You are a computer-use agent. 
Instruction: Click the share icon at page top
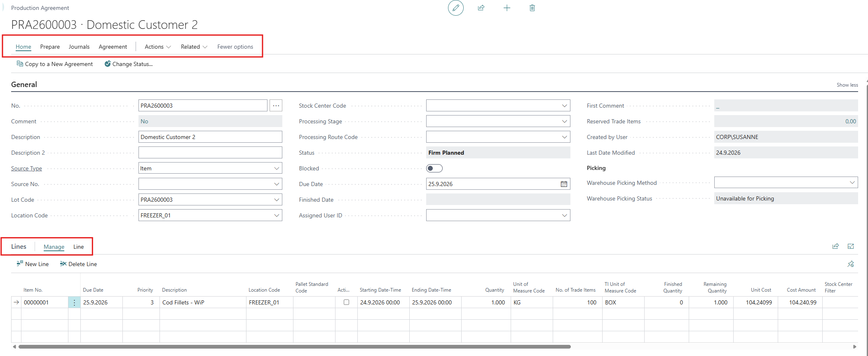[x=481, y=8]
